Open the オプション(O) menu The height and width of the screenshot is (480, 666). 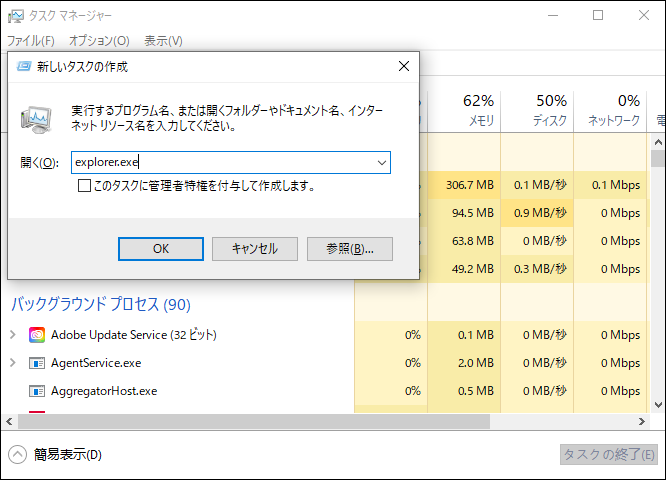click(x=99, y=41)
